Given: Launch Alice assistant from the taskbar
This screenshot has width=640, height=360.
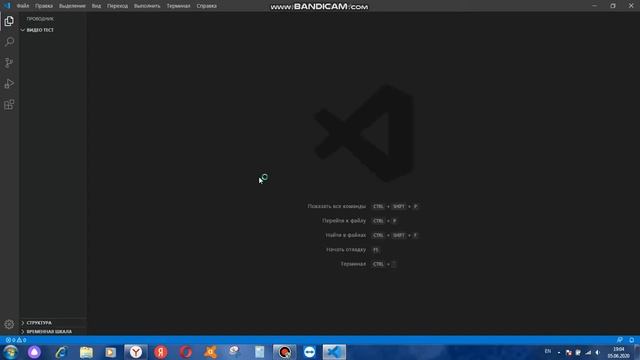Looking at the screenshot, I should 34,352.
